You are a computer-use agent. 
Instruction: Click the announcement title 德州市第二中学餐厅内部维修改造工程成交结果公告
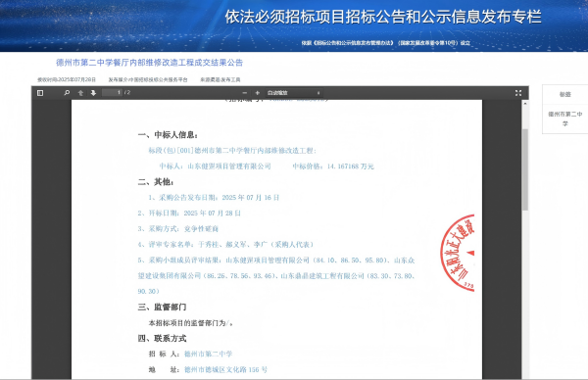point(150,63)
